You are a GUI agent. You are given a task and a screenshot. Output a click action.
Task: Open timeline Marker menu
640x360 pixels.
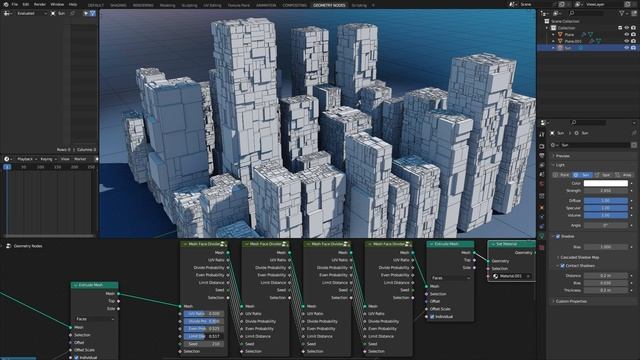pos(80,159)
